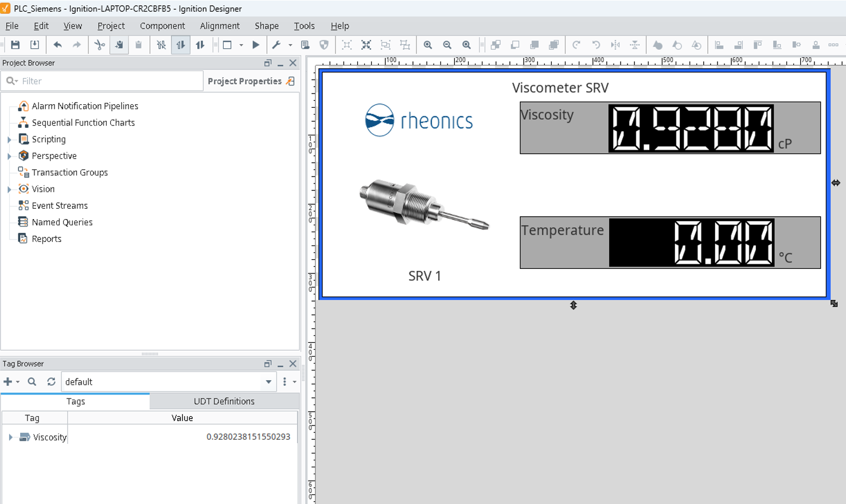Switch to UDT Definitions tab

tap(224, 401)
